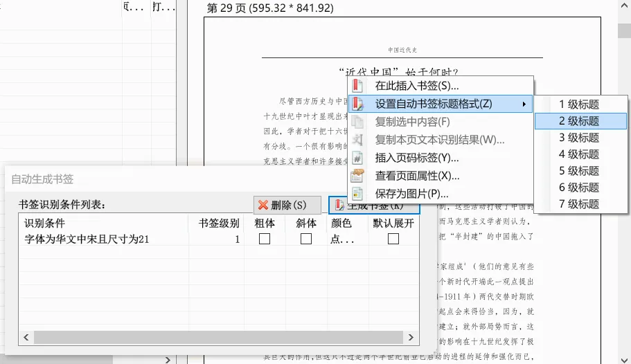The width and height of the screenshot is (631, 364).
Task: Select 1 级标题 in submenu
Action: tap(580, 104)
